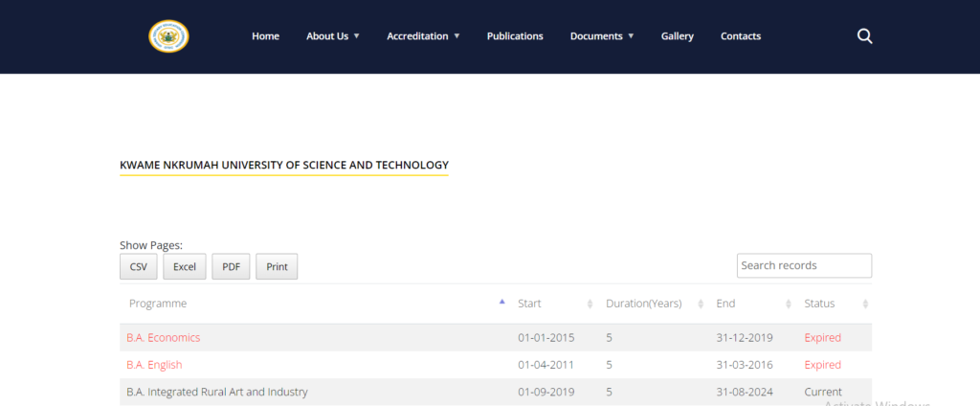Open the search magnifier icon
The width and height of the screenshot is (980, 406).
click(x=864, y=36)
